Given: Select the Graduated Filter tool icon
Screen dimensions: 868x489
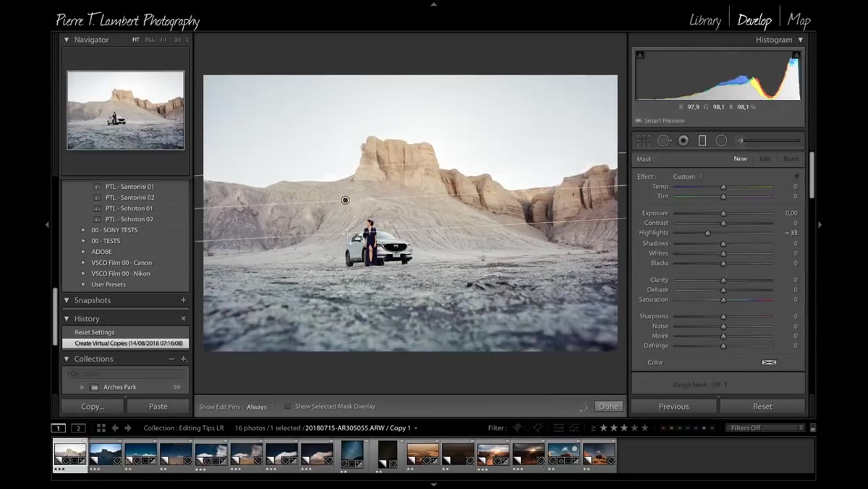Looking at the screenshot, I should point(702,140).
